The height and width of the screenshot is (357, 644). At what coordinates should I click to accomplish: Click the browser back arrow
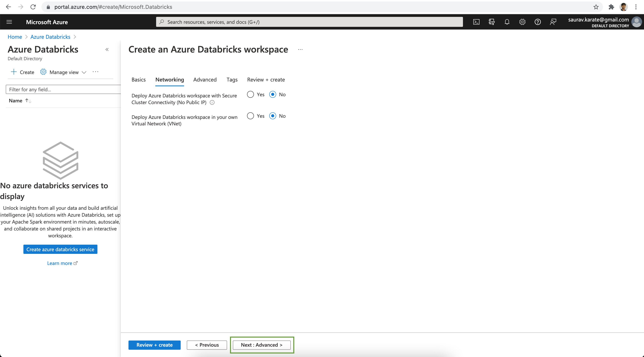tap(8, 7)
